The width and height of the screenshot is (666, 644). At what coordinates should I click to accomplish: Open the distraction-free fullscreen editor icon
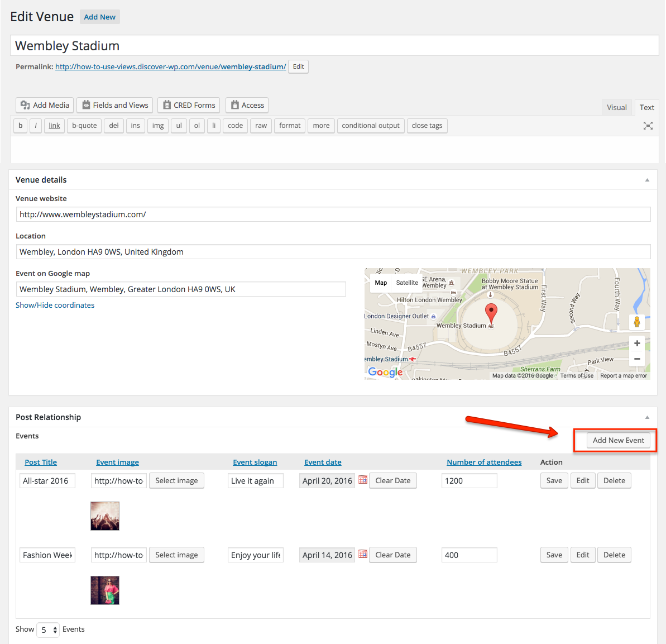point(648,126)
